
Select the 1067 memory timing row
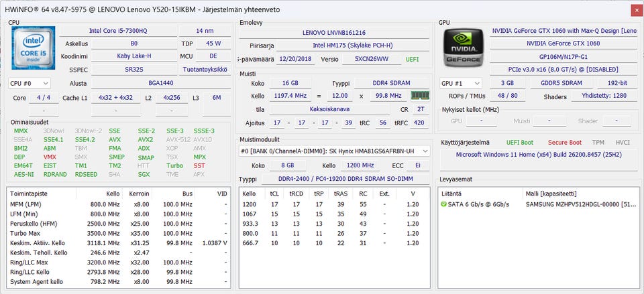pyautogui.click(x=334, y=214)
